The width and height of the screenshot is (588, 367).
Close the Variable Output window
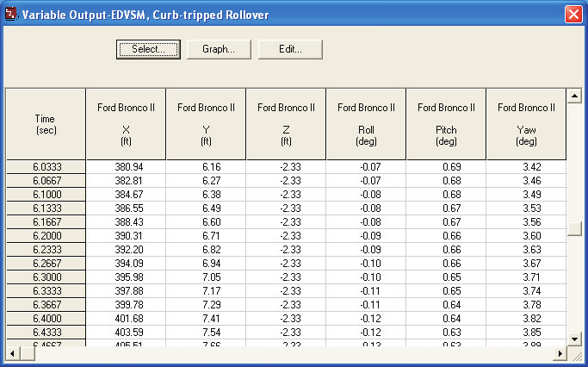tap(573, 15)
